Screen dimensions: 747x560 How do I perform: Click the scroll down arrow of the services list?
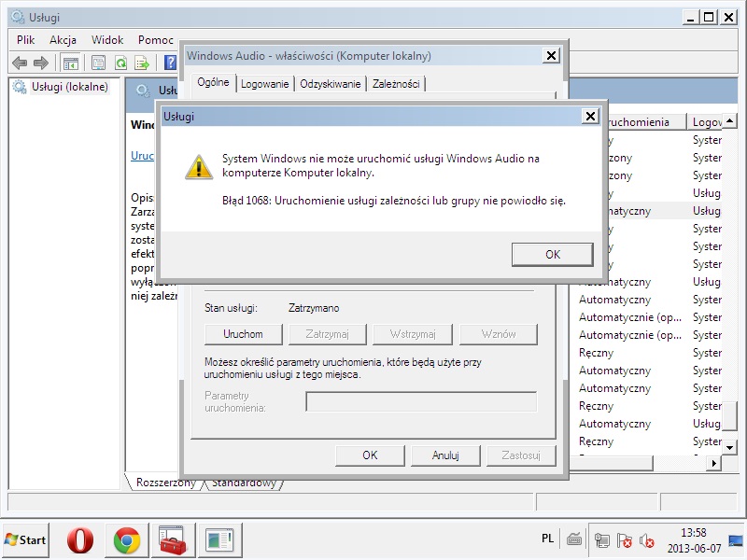(x=729, y=448)
